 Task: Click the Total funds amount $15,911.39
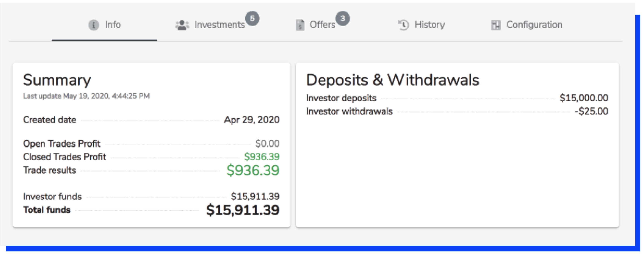(242, 210)
